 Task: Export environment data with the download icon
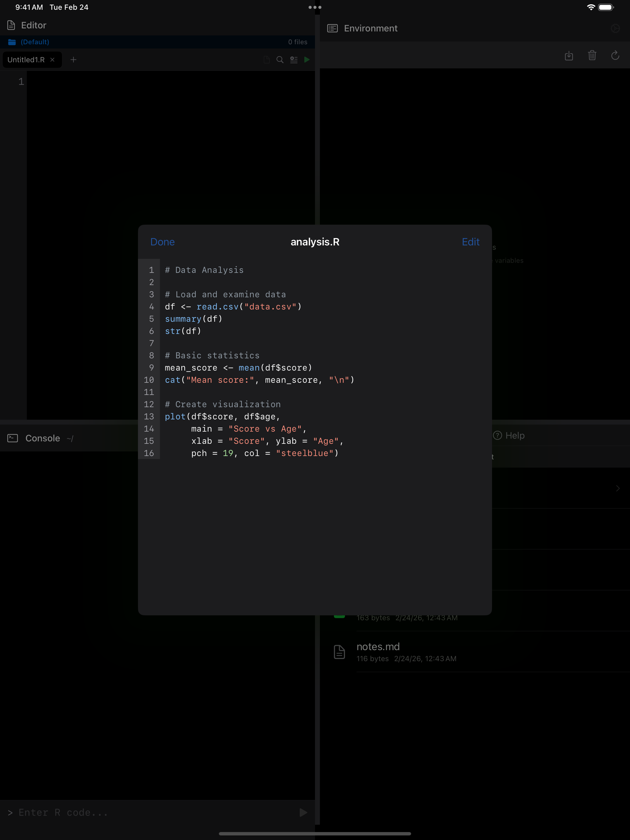[x=569, y=56]
